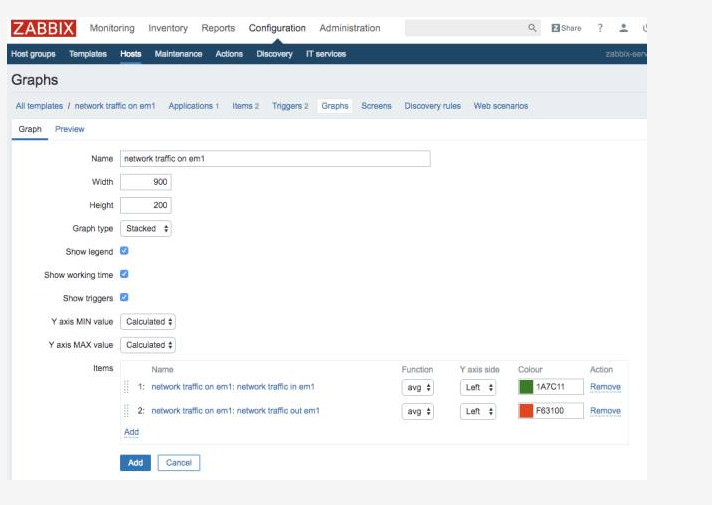Open the help question mark icon
This screenshot has width=712, height=505.
[x=600, y=28]
